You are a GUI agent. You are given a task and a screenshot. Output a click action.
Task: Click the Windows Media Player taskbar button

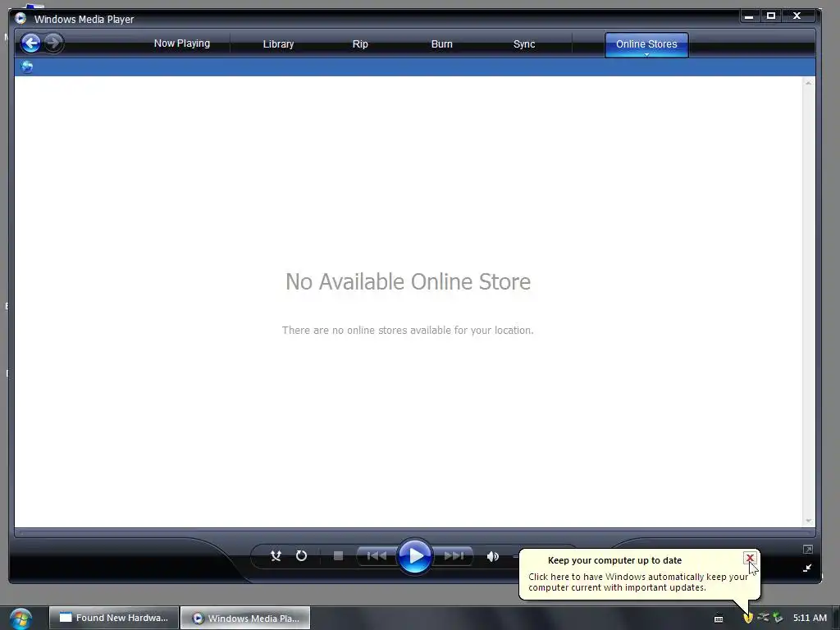pos(245,618)
